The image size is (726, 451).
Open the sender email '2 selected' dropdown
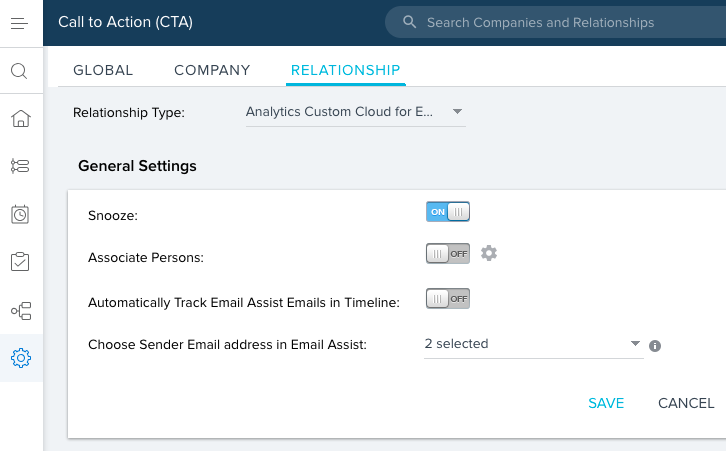tap(532, 344)
